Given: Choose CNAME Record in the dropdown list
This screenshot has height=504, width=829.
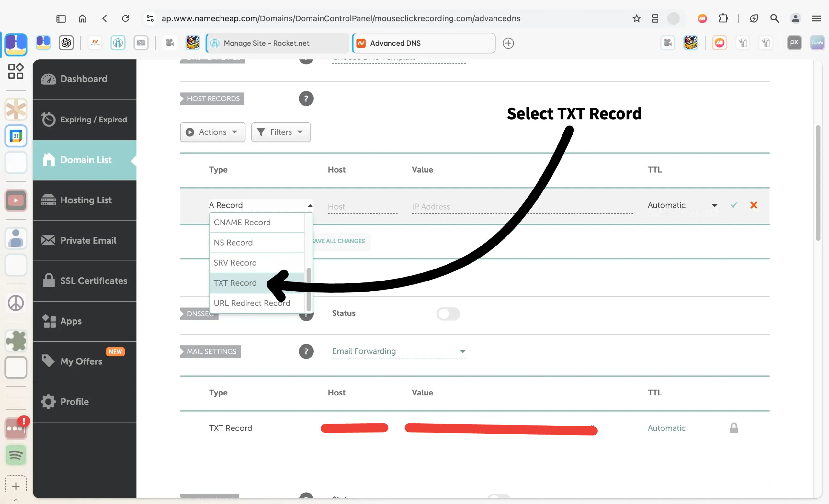Looking at the screenshot, I should 242,223.
